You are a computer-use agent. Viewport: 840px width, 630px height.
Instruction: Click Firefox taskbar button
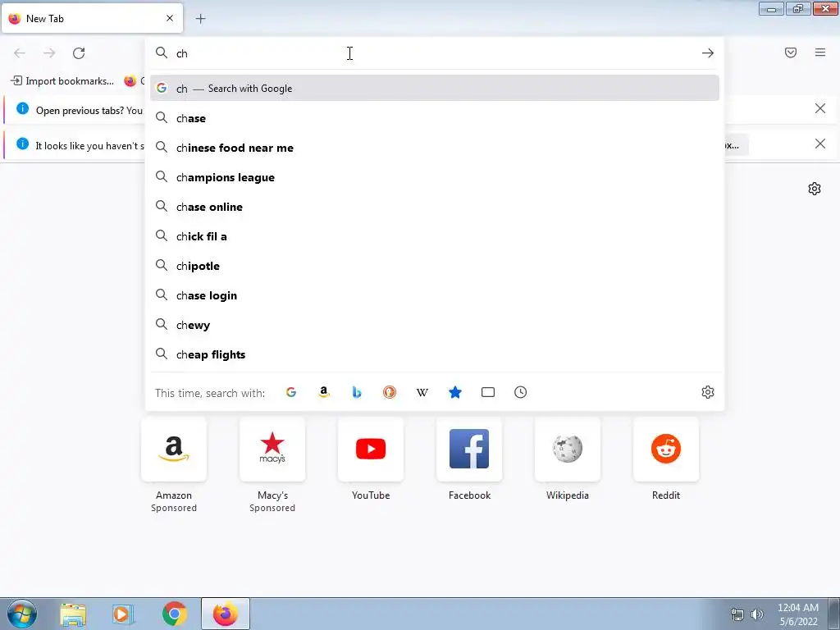click(226, 614)
